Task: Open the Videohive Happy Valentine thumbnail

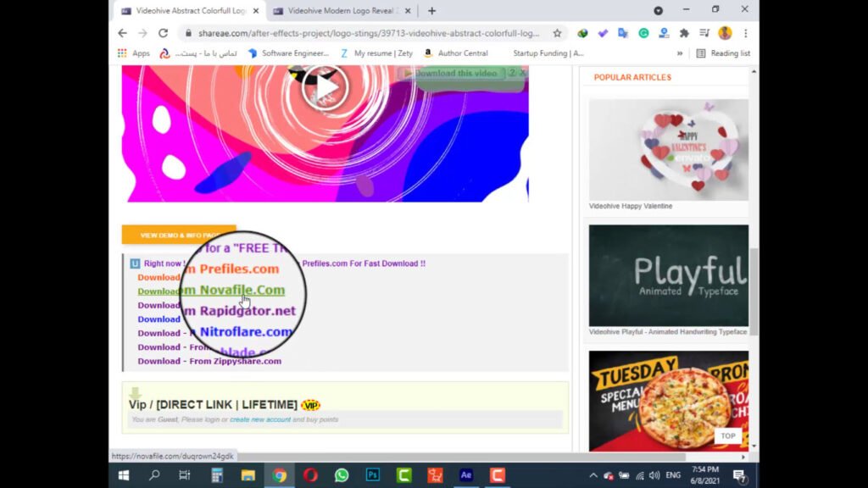Action: coord(669,149)
